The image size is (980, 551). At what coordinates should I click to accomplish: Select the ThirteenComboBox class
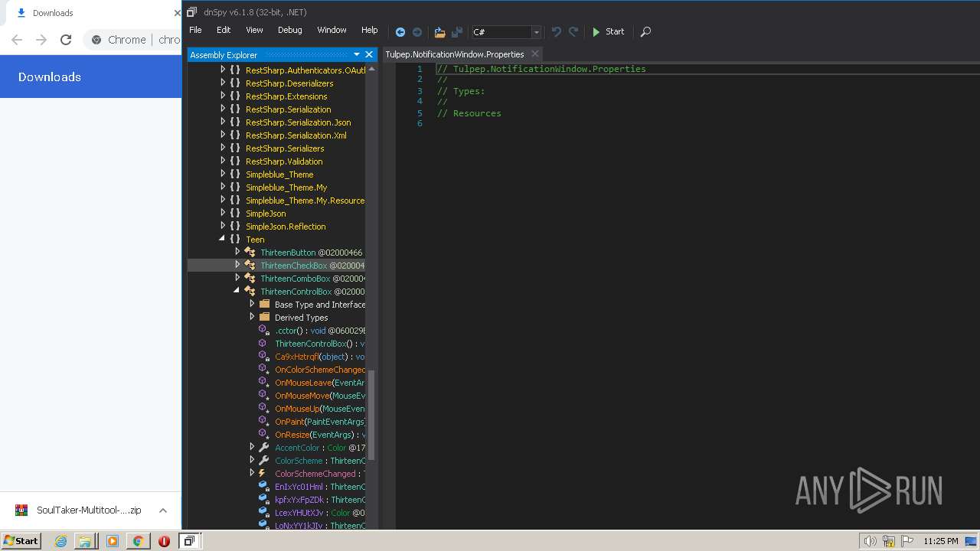click(x=295, y=279)
